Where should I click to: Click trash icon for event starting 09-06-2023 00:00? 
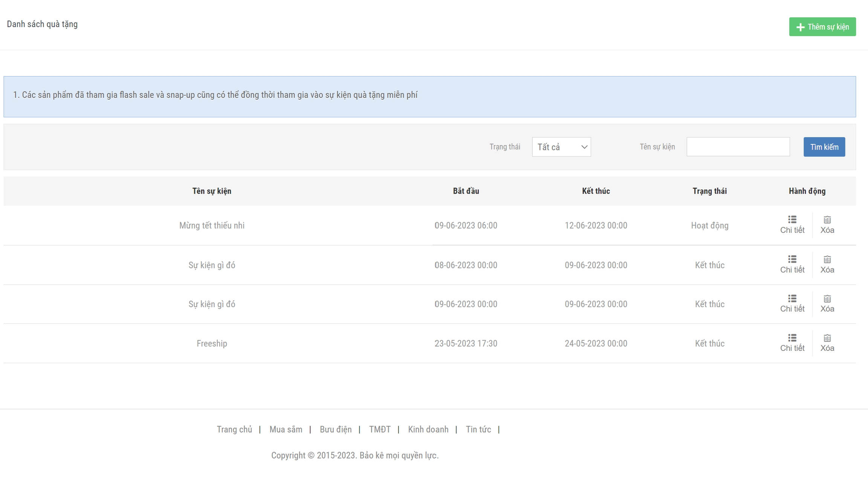click(x=827, y=299)
